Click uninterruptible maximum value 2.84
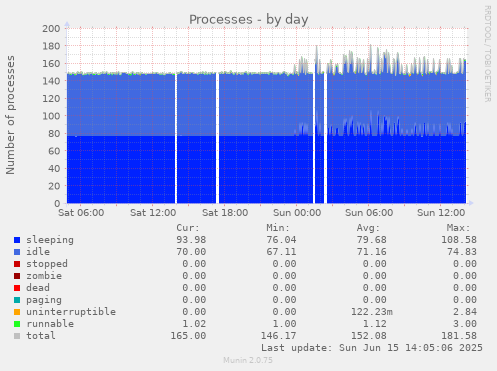The height and width of the screenshot is (371, 497). click(465, 312)
